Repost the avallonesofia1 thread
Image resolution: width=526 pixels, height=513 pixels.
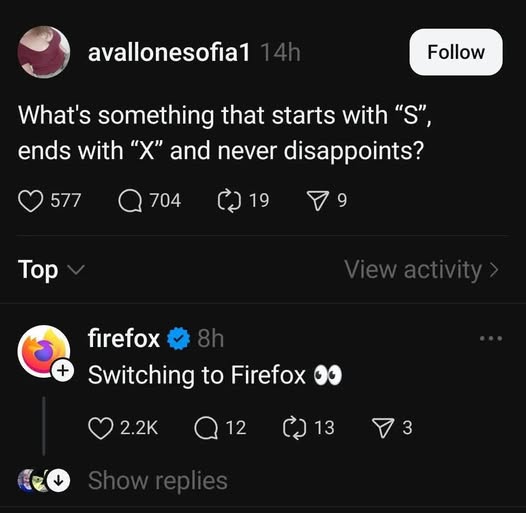(x=229, y=201)
